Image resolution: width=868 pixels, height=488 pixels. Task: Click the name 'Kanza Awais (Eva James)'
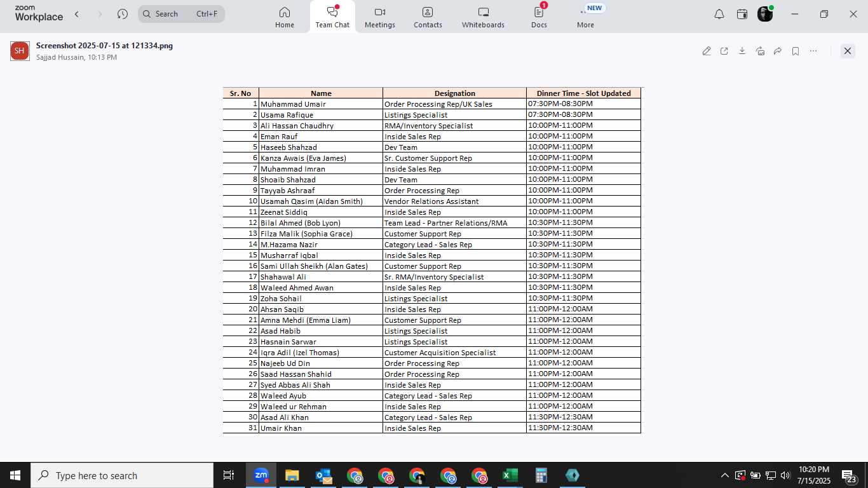(x=303, y=158)
